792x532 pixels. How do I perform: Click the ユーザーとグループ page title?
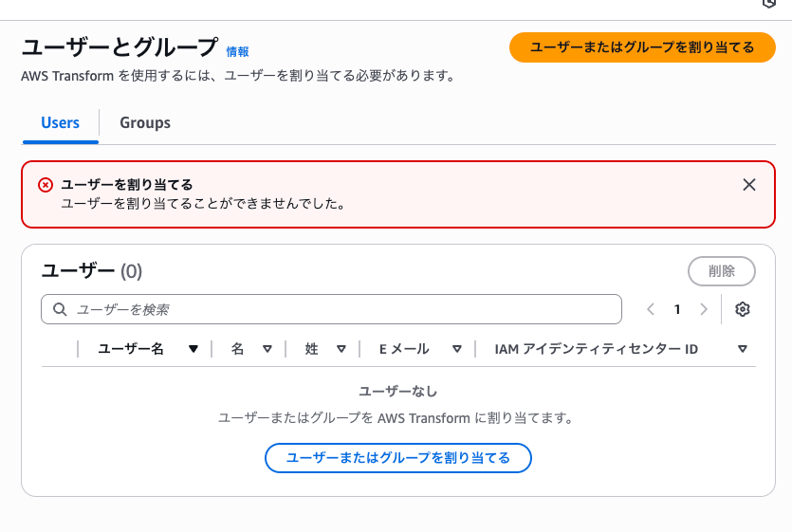click(x=120, y=47)
